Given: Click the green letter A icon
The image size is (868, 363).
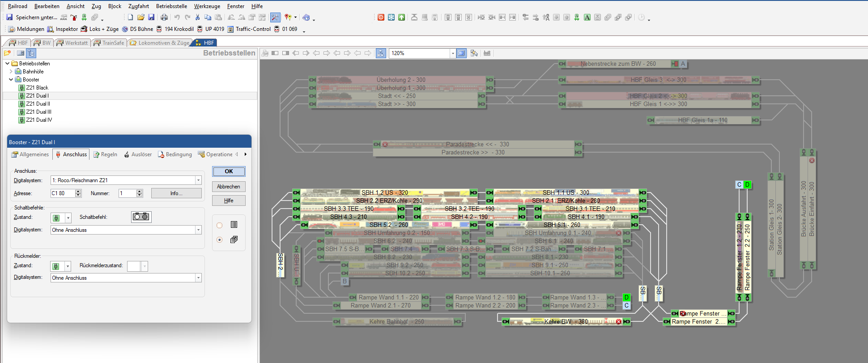Looking at the screenshot, I should (x=587, y=17).
